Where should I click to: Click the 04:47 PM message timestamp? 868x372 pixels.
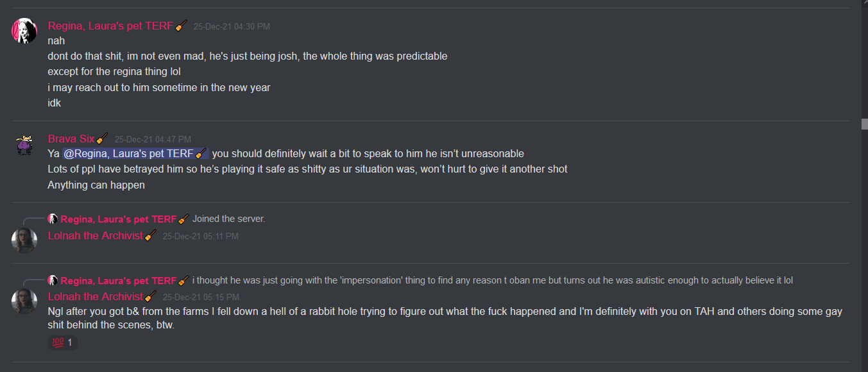153,139
